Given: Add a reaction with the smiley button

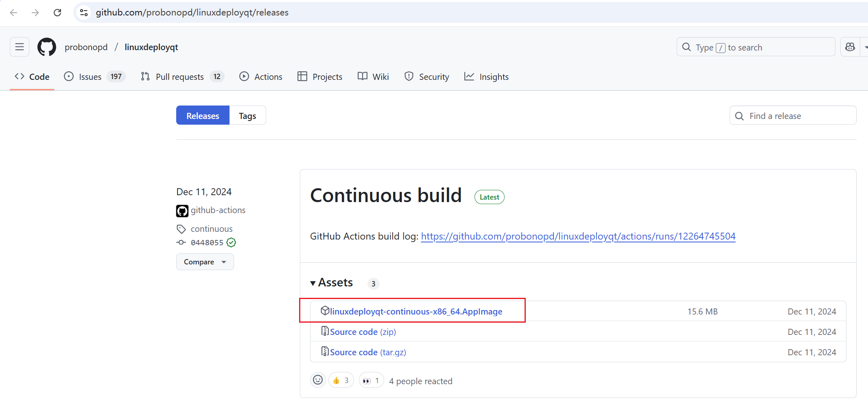Looking at the screenshot, I should [318, 380].
